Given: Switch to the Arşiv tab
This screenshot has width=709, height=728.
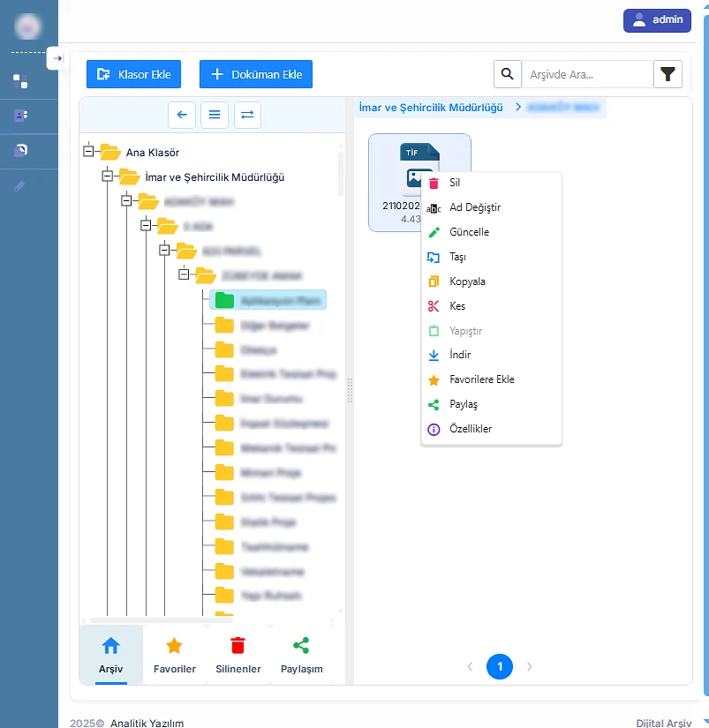Looking at the screenshot, I should click(110, 655).
